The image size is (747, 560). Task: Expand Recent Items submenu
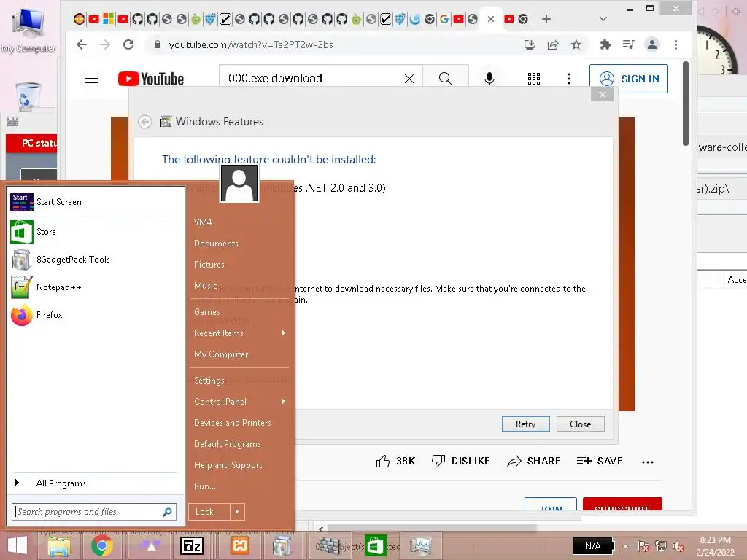[239, 333]
